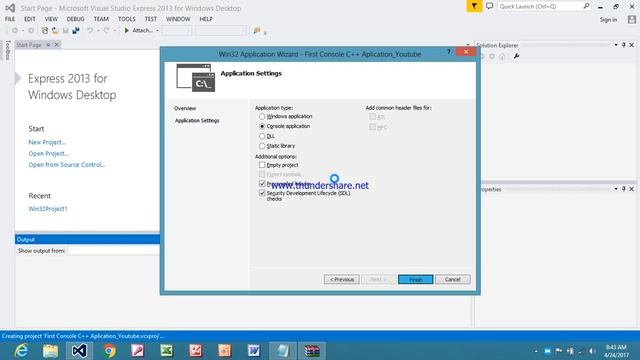Image resolution: width=640 pixels, height=360 pixels.
Task: Click the Find in Files toolbar icon
Action: (x=257, y=31)
